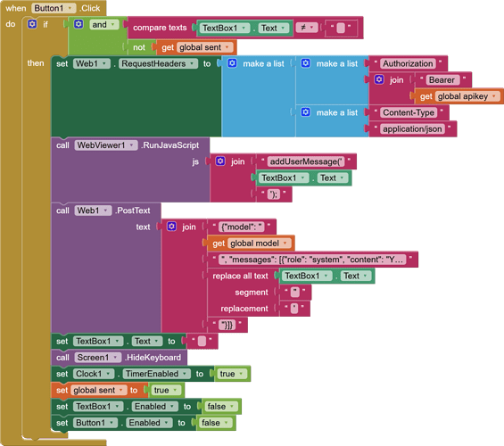Click the gear icon on the Authorization make a list block
This screenshot has height=446, width=504.
306,63
